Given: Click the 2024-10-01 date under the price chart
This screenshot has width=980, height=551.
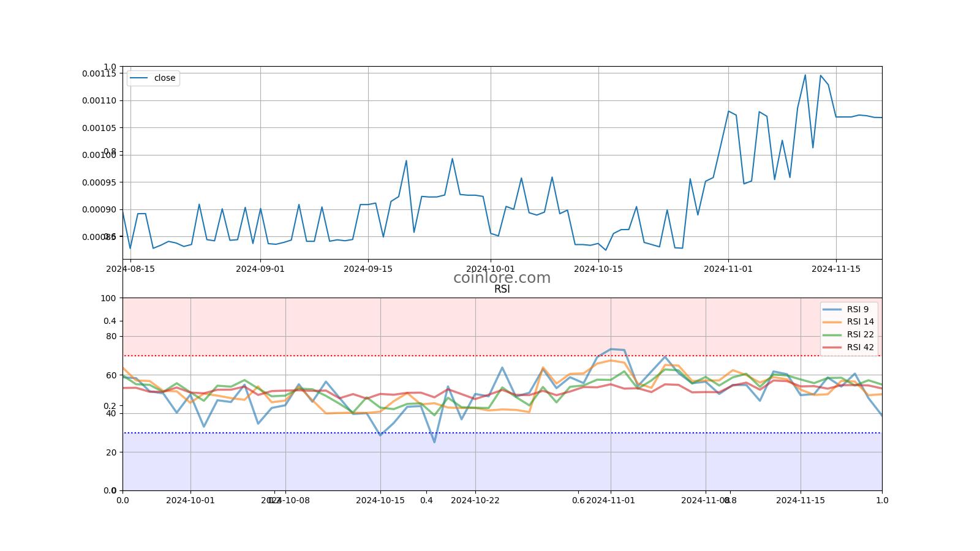Looking at the screenshot, I should click(x=491, y=268).
